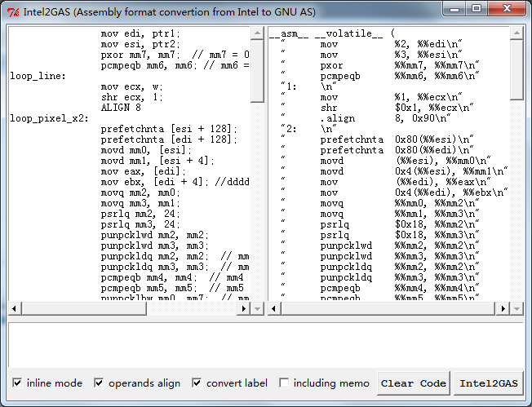
Task: Click left pane scroll down arrow
Action: (x=257, y=308)
